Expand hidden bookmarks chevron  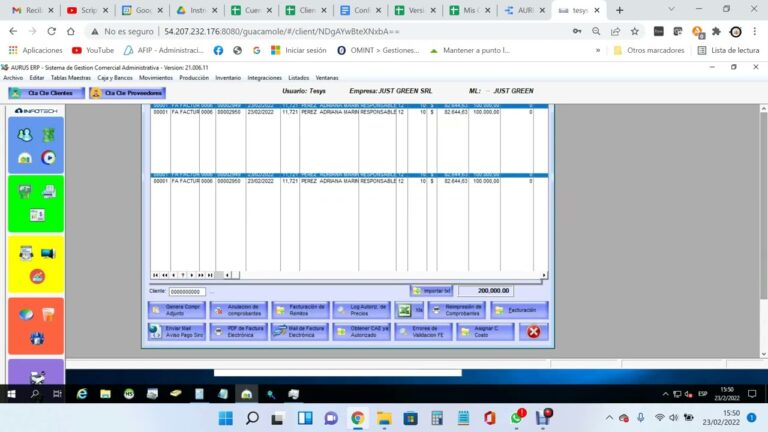(x=598, y=50)
